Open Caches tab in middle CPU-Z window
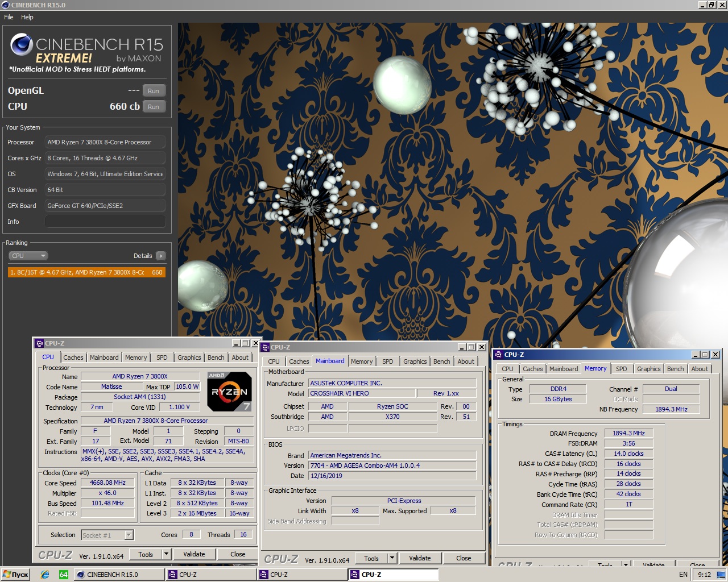 pos(299,361)
